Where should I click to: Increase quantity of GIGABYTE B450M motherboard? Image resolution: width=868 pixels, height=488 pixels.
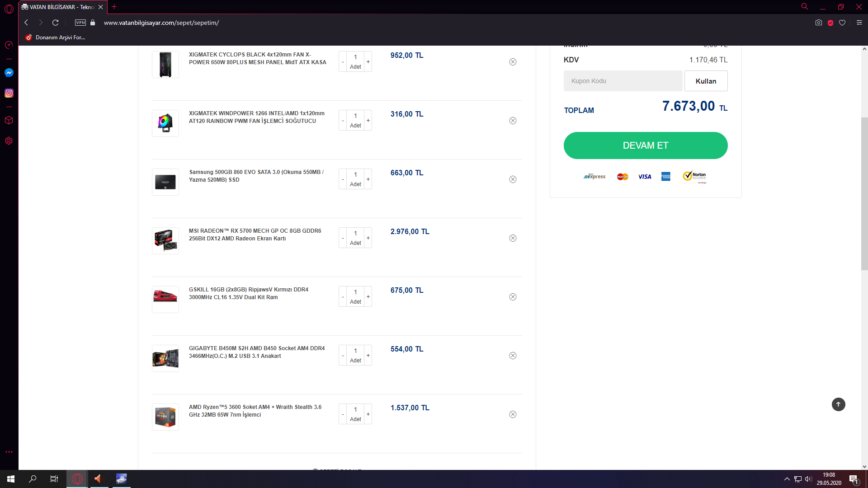pyautogui.click(x=368, y=355)
